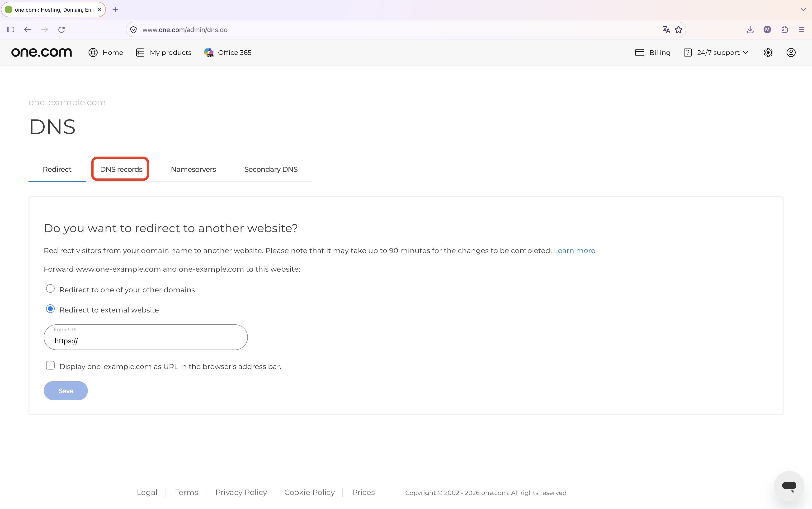
Task: Check Display one-example.com as URL box
Action: [x=50, y=365]
